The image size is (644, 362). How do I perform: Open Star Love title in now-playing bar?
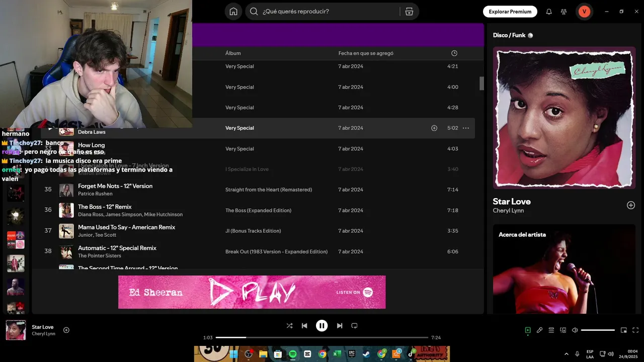pyautogui.click(x=43, y=327)
